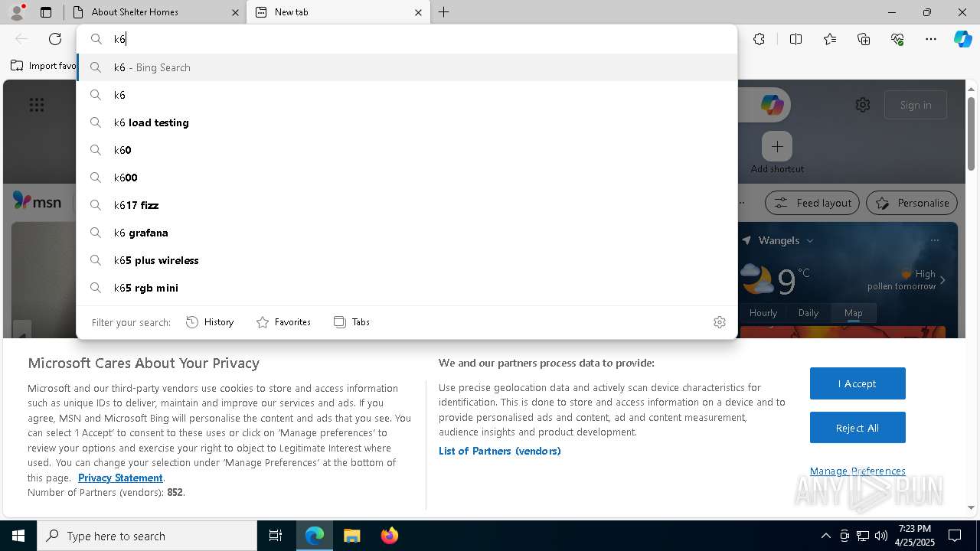The image size is (980, 551).
Task: Open File Explorer from taskbar
Action: 351,536
